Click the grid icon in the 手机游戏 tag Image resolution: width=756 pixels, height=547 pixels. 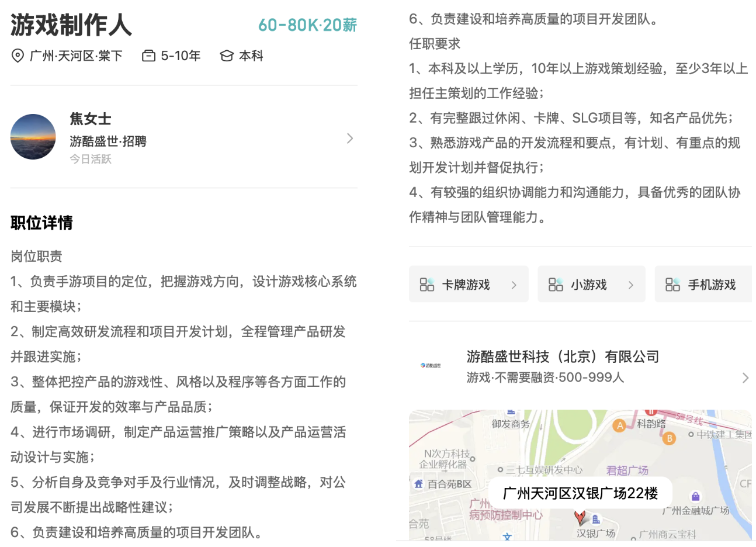(672, 285)
